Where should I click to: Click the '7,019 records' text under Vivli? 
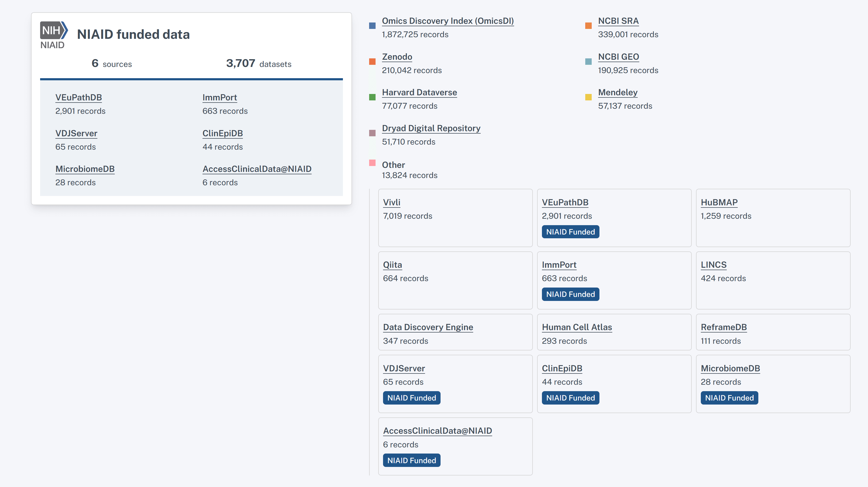[x=407, y=216]
